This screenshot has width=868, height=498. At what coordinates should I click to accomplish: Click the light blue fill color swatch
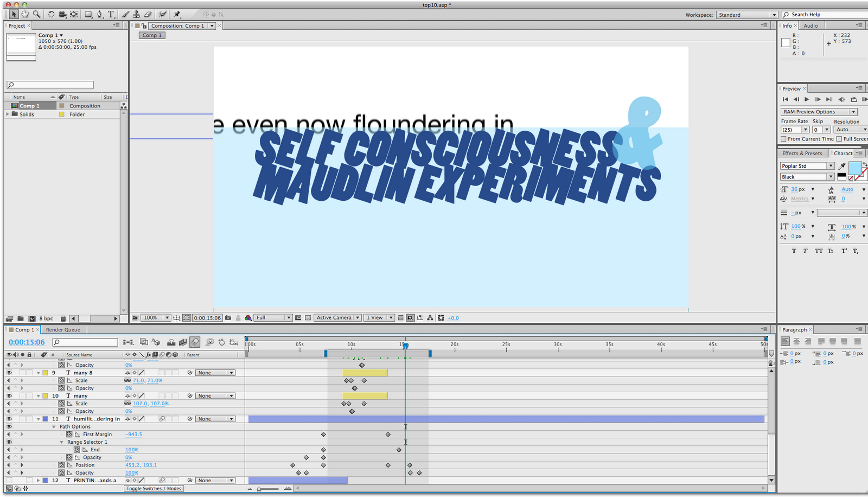tap(855, 168)
